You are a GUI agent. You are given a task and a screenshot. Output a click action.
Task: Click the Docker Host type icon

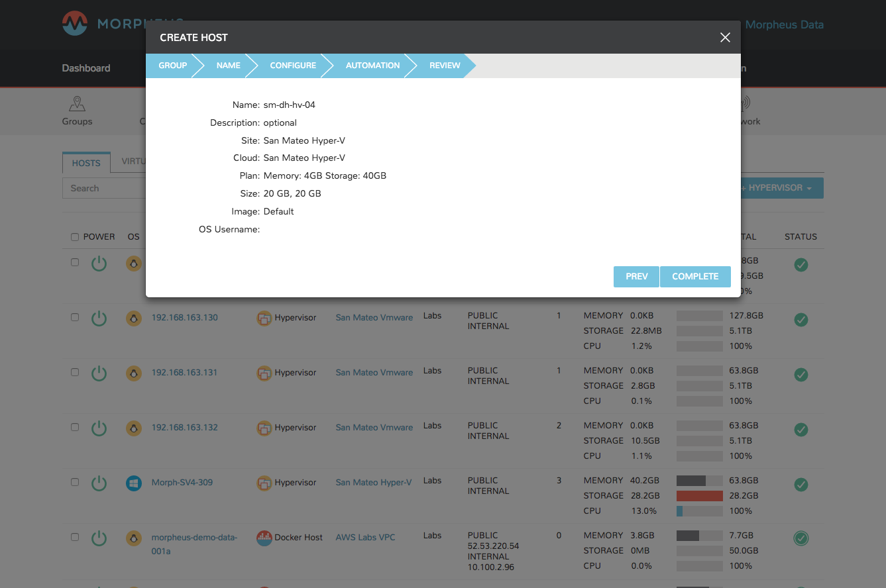(x=264, y=538)
